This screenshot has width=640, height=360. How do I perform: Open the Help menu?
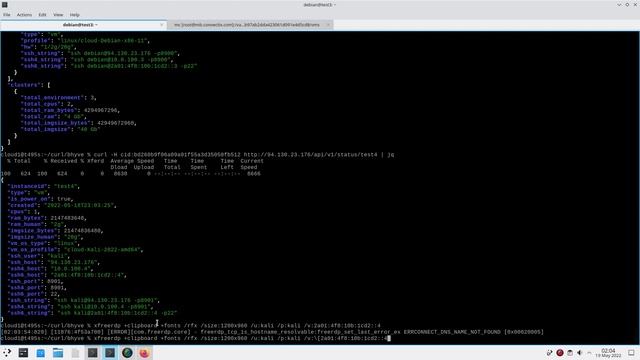tap(74, 15)
